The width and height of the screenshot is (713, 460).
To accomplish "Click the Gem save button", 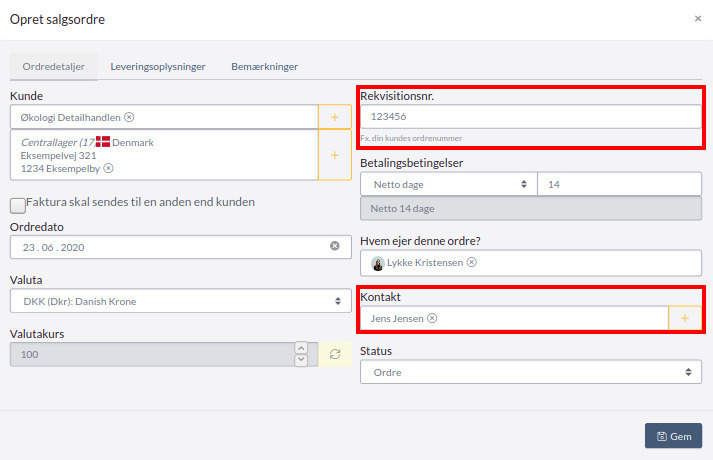I will pos(673,436).
